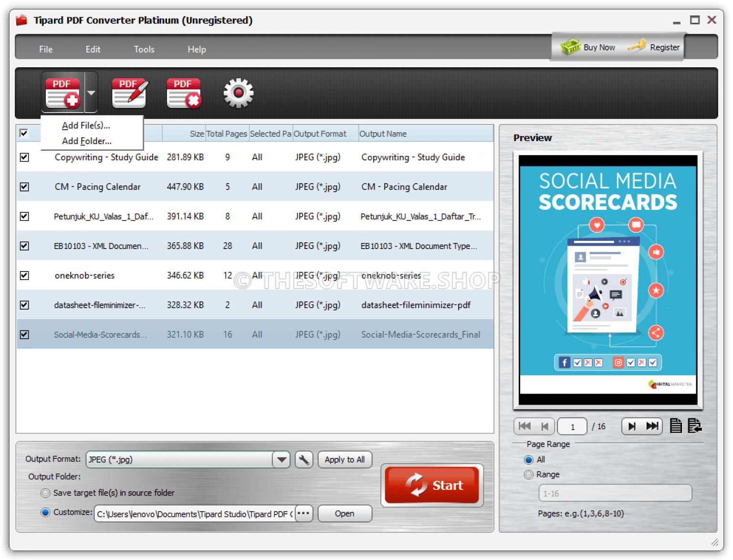Click in the current page number field
The width and height of the screenshot is (733, 560).
coord(572,426)
